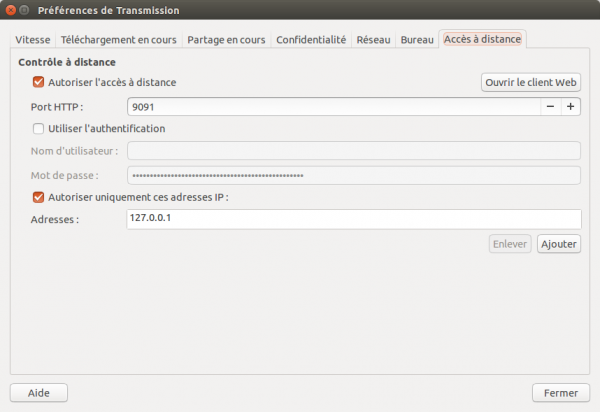Switch to Téléchargement en cours tab
This screenshot has width=600, height=412.
point(118,39)
